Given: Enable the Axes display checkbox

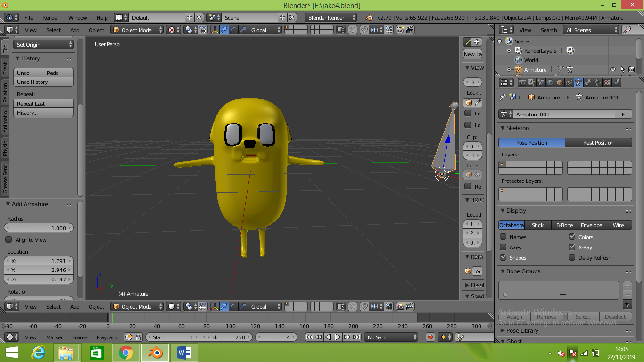Looking at the screenshot, I should 503,247.
